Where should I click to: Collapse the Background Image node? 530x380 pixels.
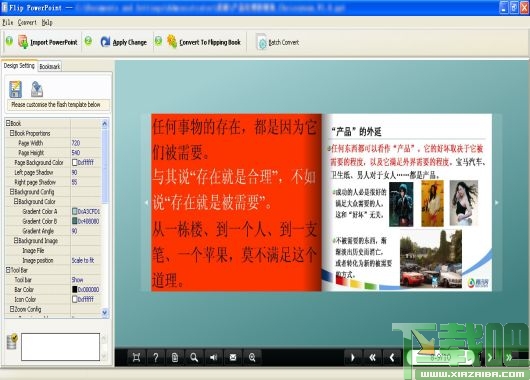point(16,240)
